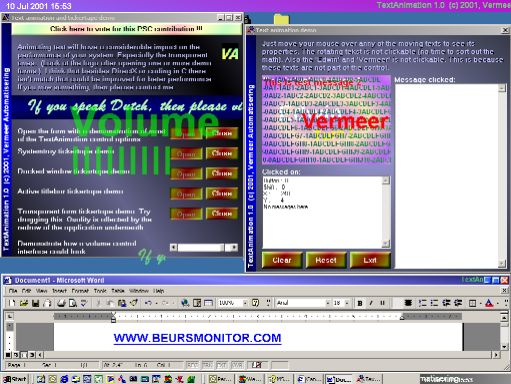
Task: Toggle Underline formatting in Word
Action: (x=382, y=303)
